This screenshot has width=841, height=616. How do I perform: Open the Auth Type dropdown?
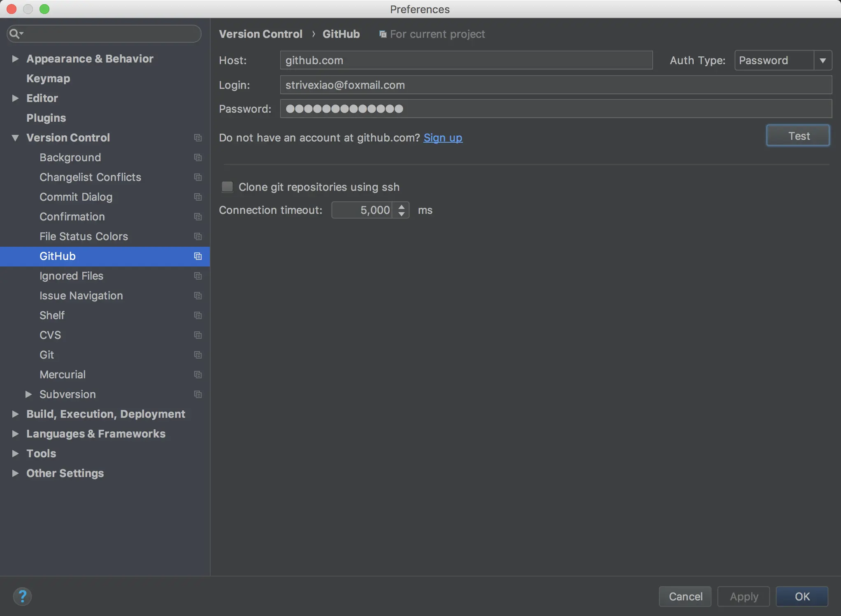point(822,60)
